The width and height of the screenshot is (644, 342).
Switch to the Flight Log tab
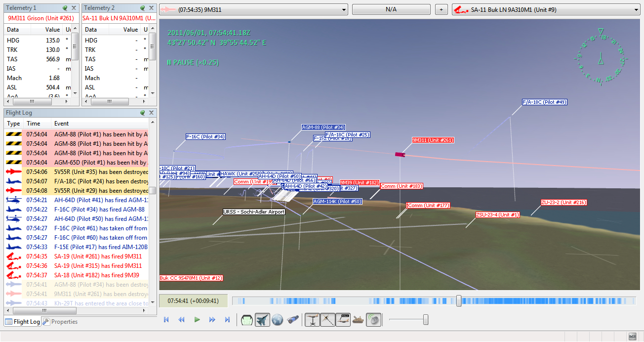tap(22, 322)
